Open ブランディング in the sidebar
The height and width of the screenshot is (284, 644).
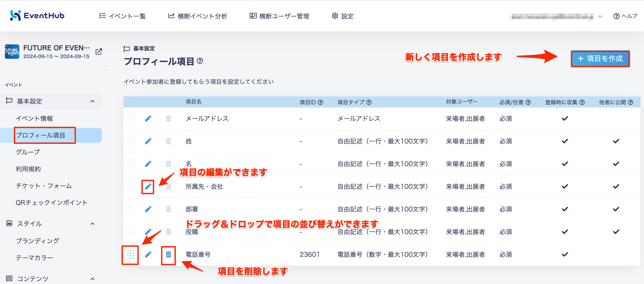[x=37, y=241]
